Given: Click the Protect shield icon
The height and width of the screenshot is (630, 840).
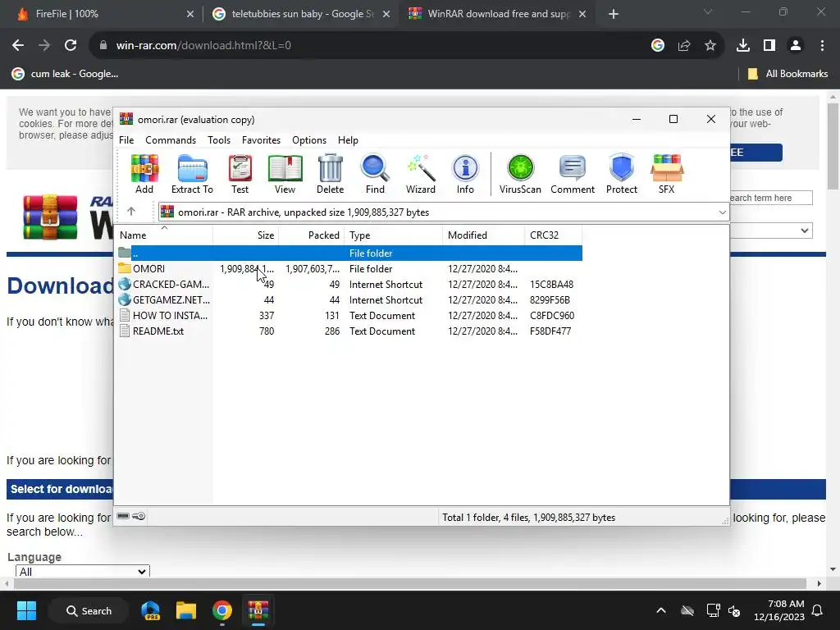Looking at the screenshot, I should pos(622,174).
